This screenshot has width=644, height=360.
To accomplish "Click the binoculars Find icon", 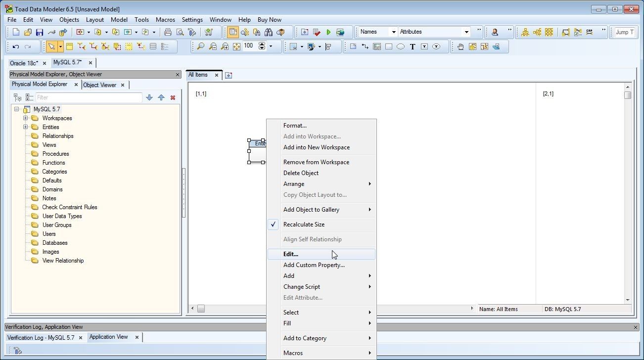I will click(x=269, y=32).
